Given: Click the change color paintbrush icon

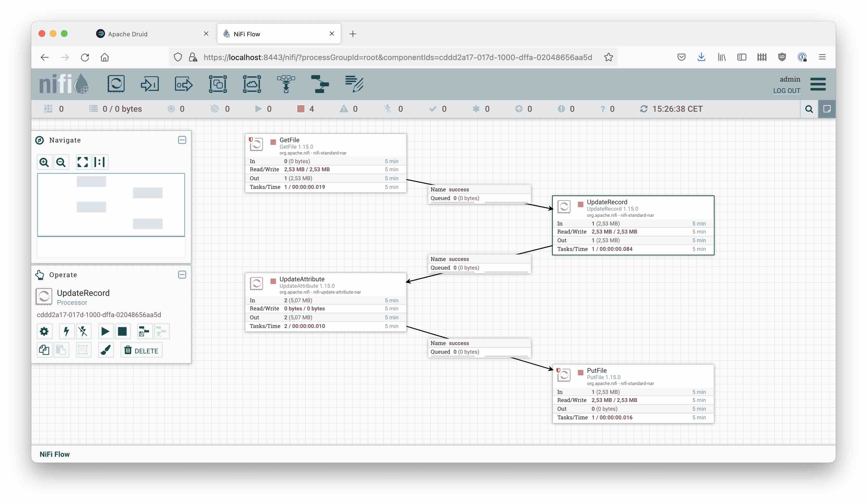Looking at the screenshot, I should 106,350.
